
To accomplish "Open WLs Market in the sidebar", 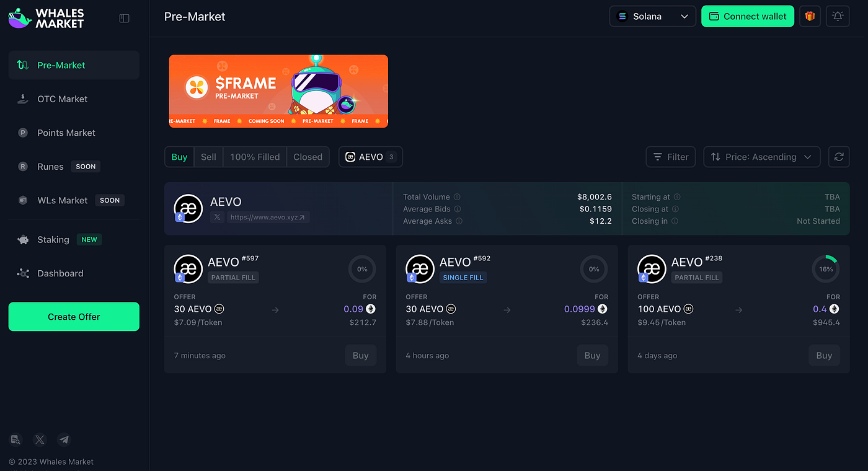I will click(x=74, y=200).
